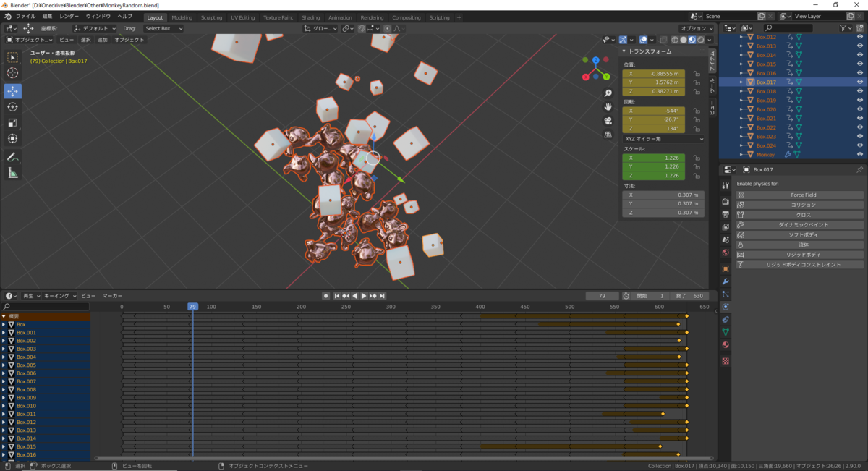
Task: Open the Object Data green triangle tab
Action: point(726,332)
